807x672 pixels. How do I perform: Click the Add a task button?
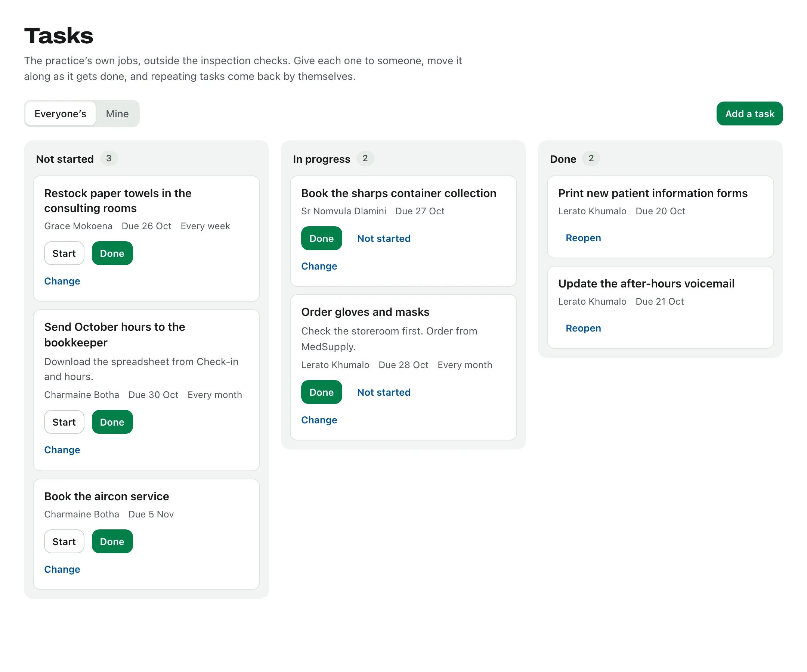[749, 113]
